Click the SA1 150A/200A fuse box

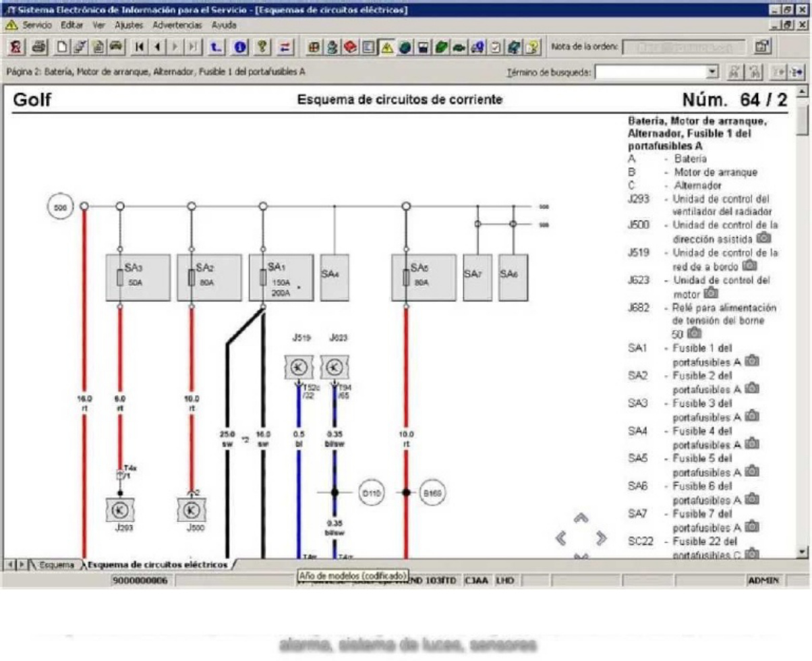[281, 277]
